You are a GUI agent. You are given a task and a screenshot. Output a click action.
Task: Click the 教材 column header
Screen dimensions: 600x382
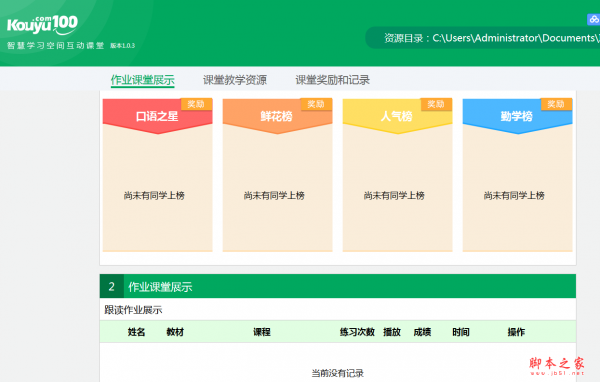[175, 332]
